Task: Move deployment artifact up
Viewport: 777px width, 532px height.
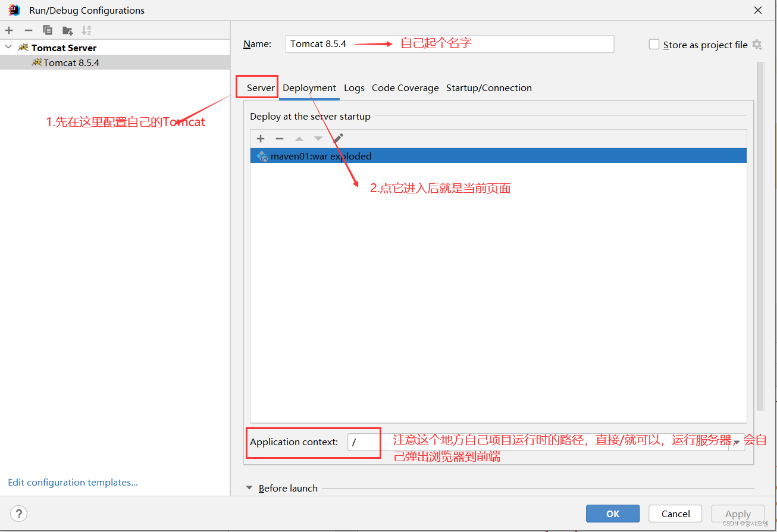Action: (x=299, y=139)
